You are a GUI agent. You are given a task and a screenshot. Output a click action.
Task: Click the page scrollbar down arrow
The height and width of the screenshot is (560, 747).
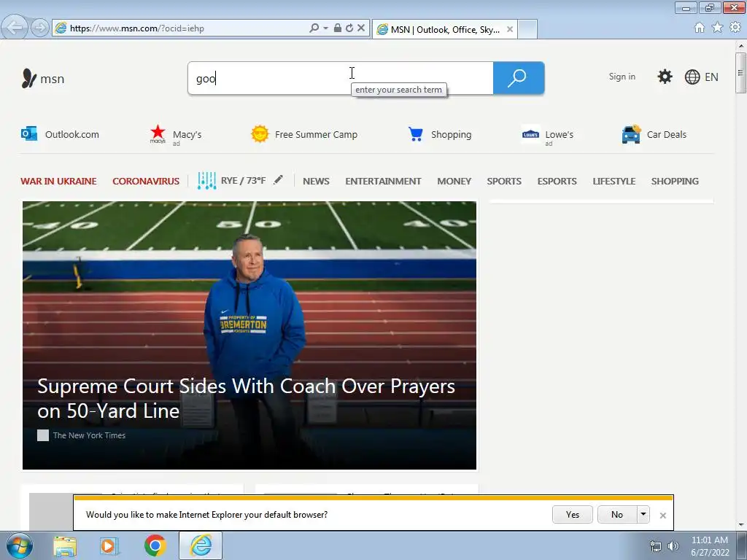click(741, 525)
